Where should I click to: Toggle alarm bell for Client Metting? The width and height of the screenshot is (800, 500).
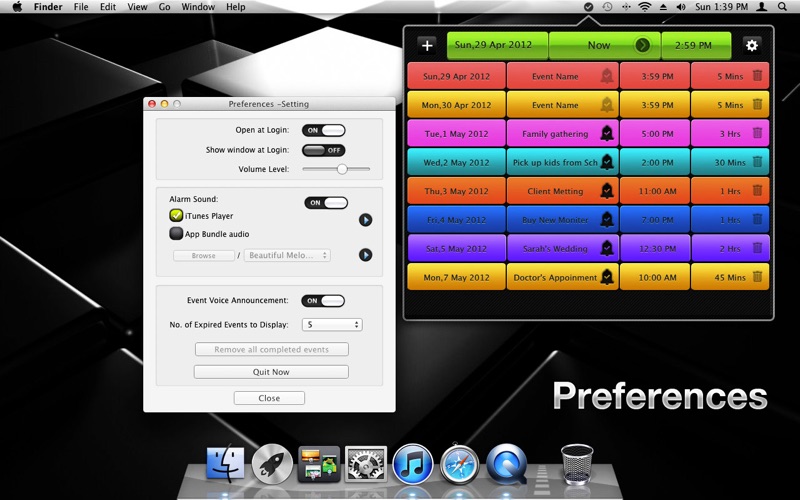(x=607, y=191)
